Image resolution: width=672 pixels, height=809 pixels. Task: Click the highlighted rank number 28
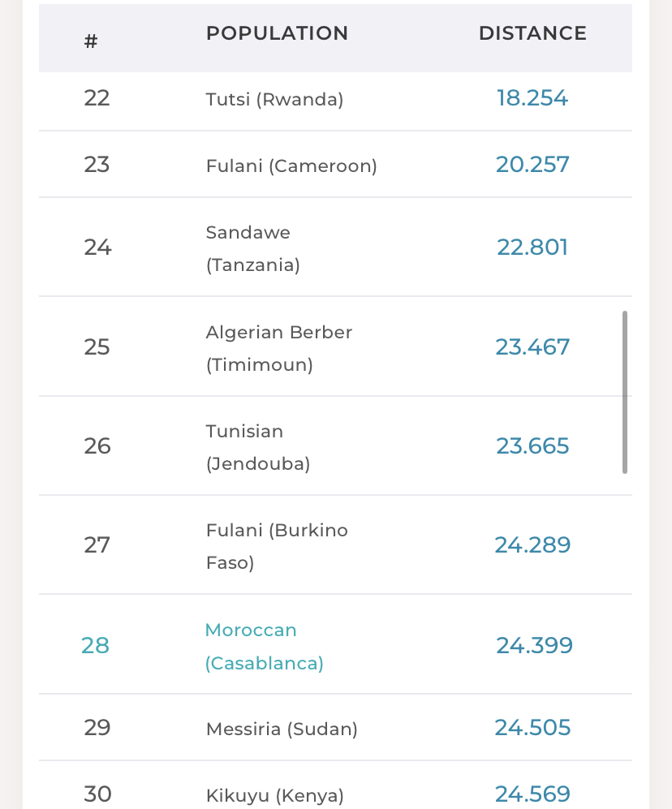tap(95, 646)
